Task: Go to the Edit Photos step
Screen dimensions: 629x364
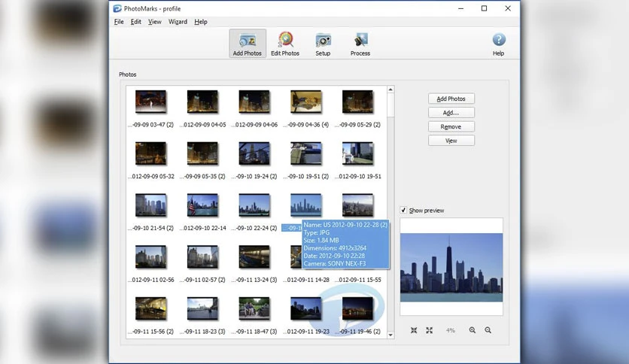Action: point(285,44)
